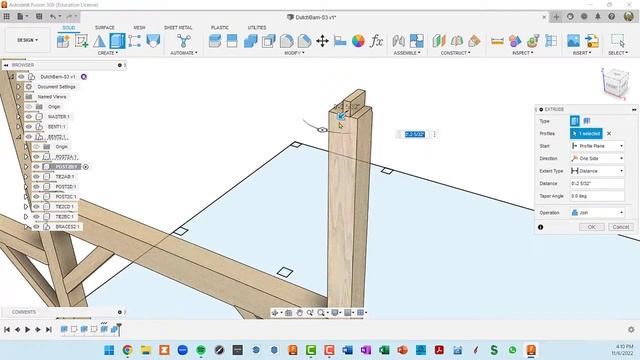Screen dimensions: 640x360
Task: Expand Document Settings node
Action: [18, 87]
